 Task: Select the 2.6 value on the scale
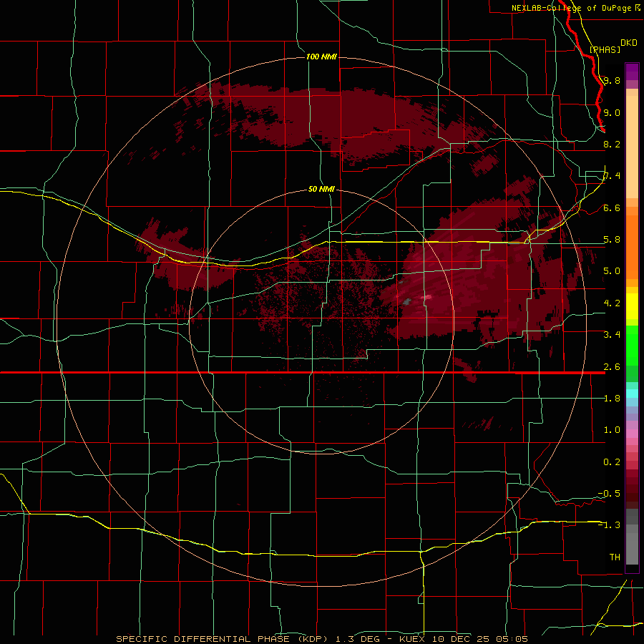pos(612,366)
